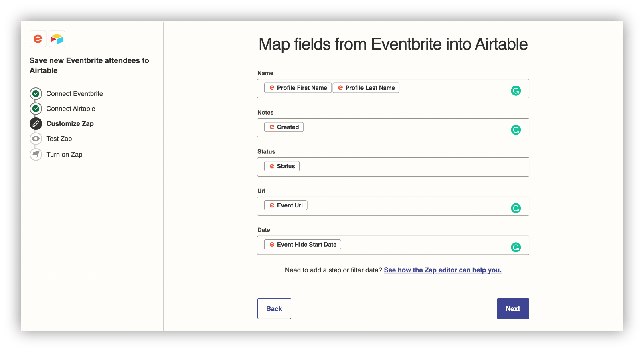Select the Event Url tag
The width and height of the screenshot is (644, 352).
coord(286,205)
